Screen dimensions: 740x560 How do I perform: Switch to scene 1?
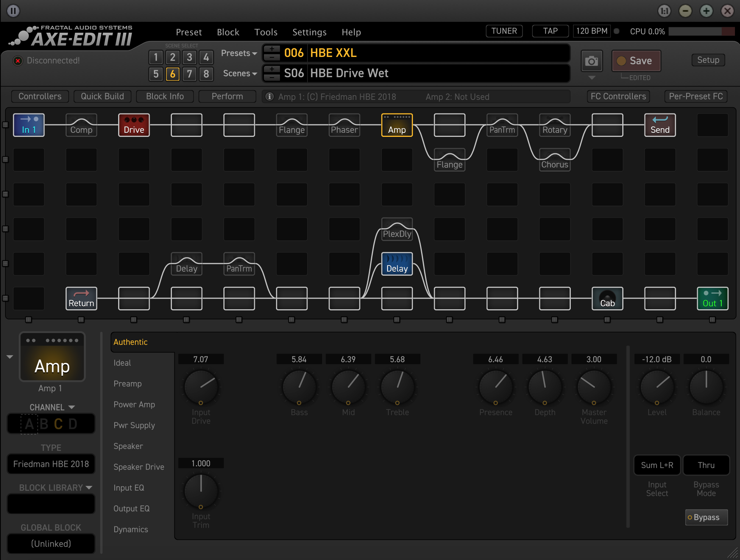pos(156,57)
